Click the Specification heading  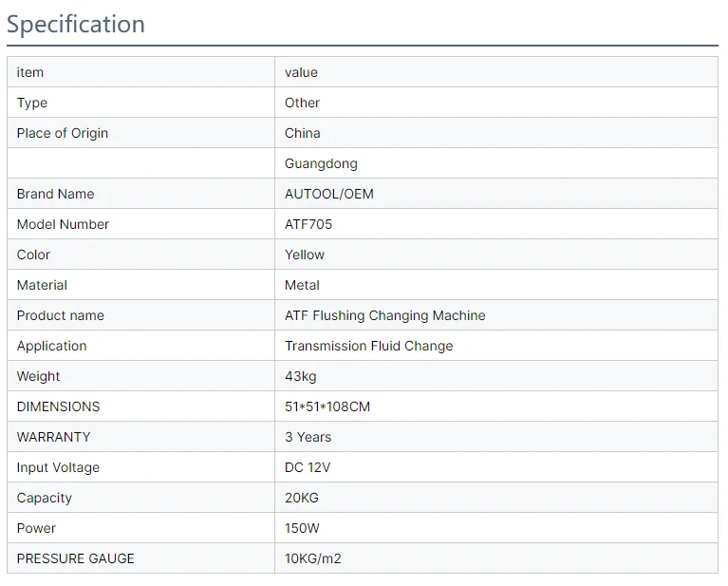pyautogui.click(x=76, y=24)
